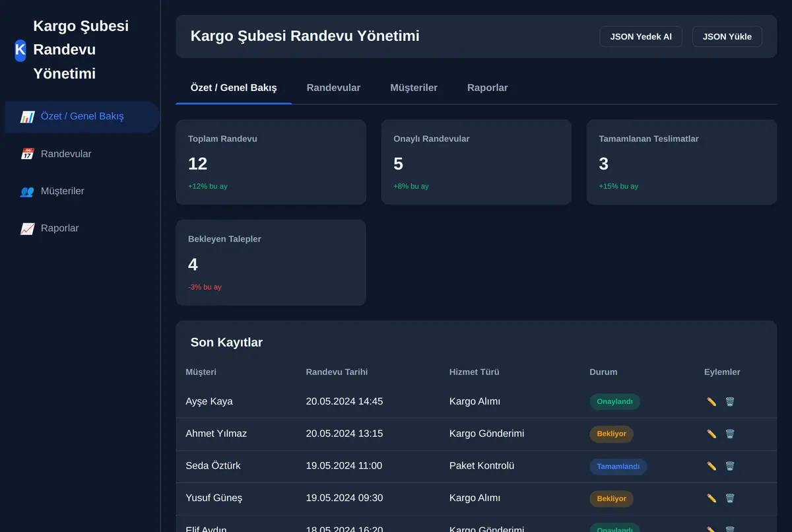Click the Durum column header
Screen dimensions: 792x532
(x=604, y=372)
